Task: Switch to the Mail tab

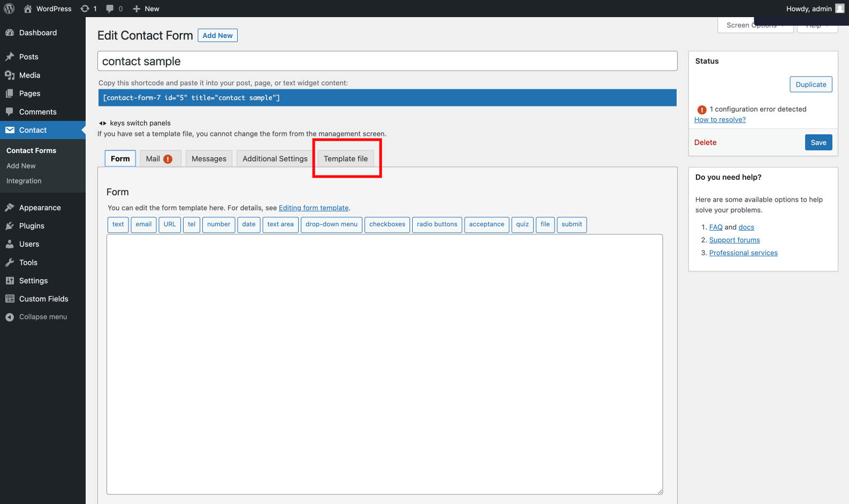Action: click(161, 158)
